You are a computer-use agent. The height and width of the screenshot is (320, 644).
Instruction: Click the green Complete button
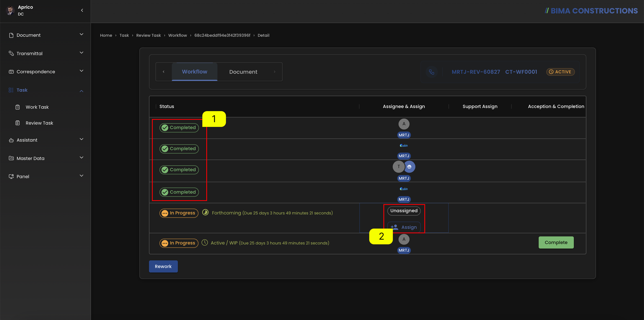pos(556,242)
